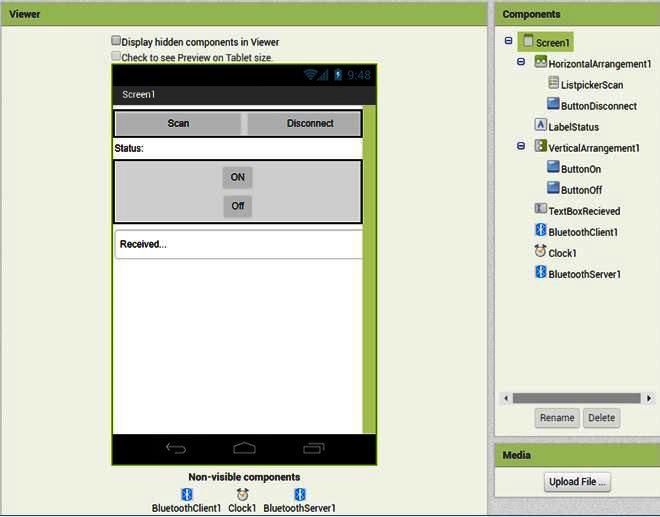Collapse the HorizontalArrangement1 tree node

pyautogui.click(x=521, y=62)
